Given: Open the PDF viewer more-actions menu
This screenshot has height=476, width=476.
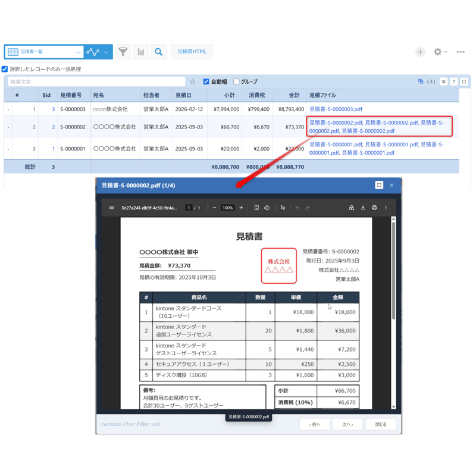Looking at the screenshot, I should coord(386,208).
